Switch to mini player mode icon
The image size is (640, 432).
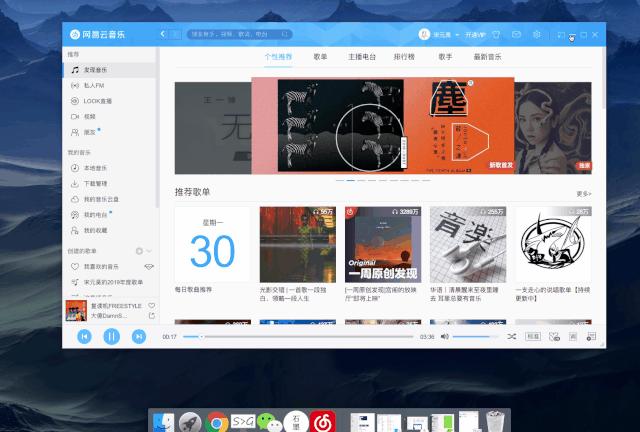562,35
